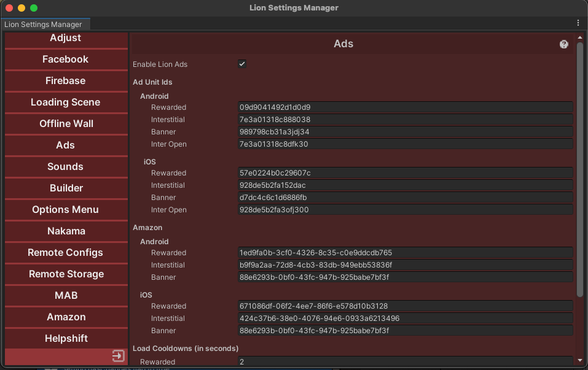588x370 pixels.
Task: Open the Ads help icon
Action: coord(563,44)
